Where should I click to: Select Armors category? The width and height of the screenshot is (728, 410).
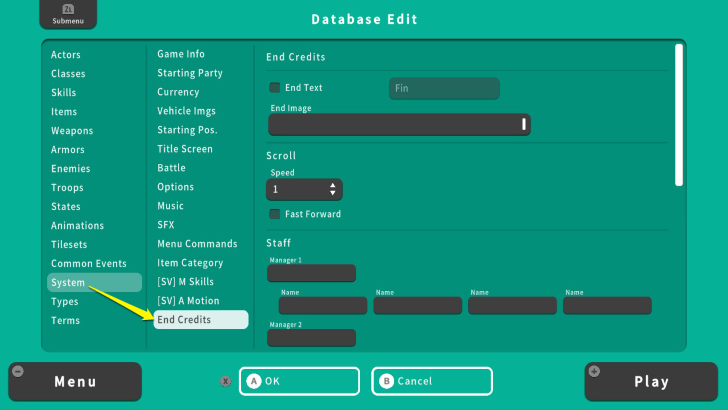coord(68,150)
